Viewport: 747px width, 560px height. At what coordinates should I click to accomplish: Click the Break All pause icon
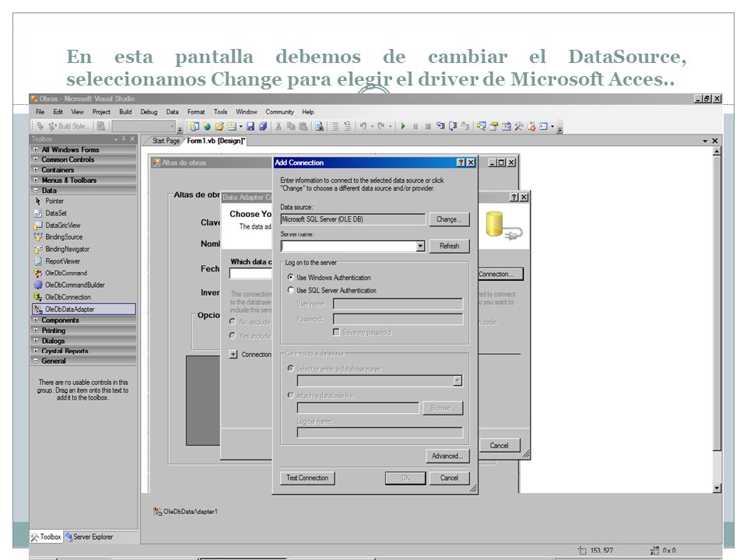[x=416, y=126]
